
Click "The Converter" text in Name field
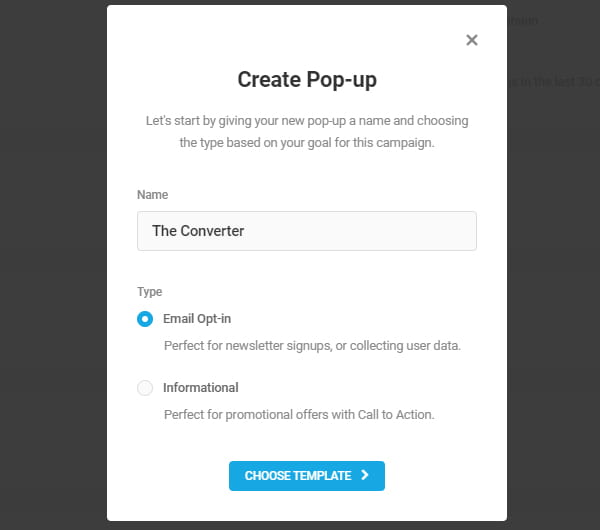198,231
